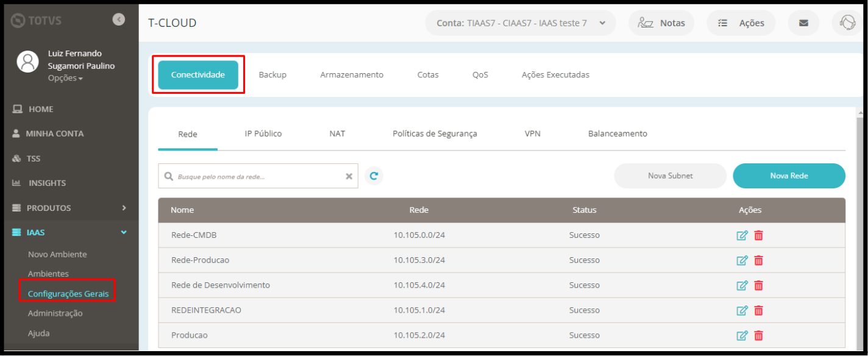The image size is (868, 356).
Task: Select the Balanceamento sub-tab
Action: click(617, 133)
